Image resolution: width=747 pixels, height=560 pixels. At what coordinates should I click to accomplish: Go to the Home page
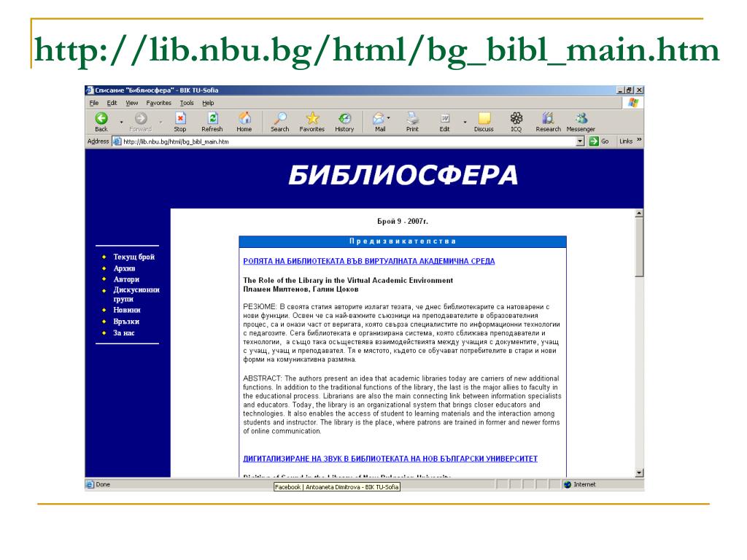[x=244, y=122]
